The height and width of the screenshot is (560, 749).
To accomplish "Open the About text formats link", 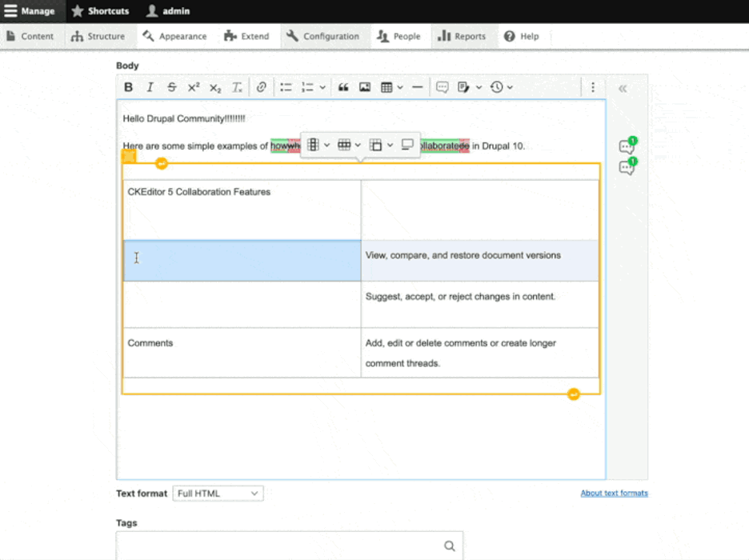I will [x=615, y=493].
